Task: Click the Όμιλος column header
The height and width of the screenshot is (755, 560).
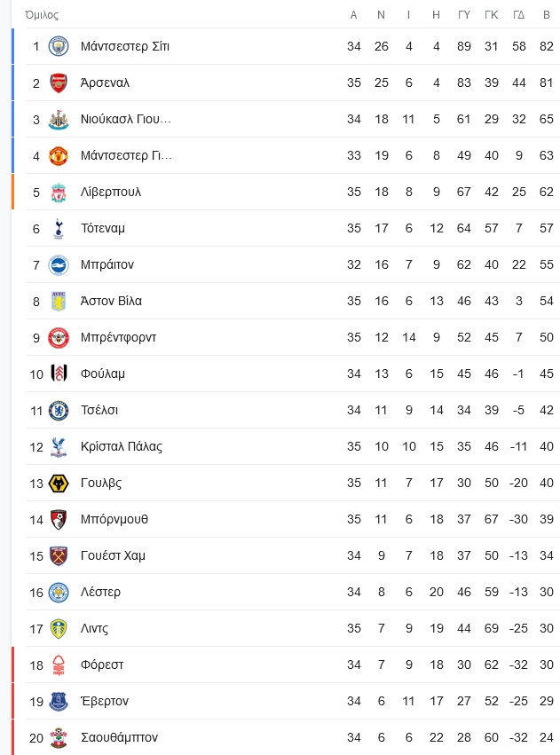Action: click(42, 15)
